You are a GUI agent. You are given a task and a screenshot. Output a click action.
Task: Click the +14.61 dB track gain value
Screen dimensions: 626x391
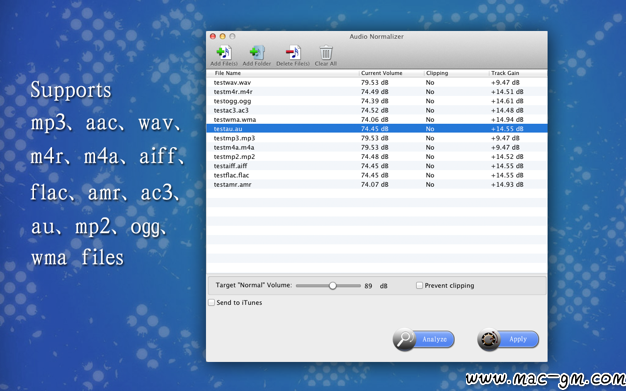tap(507, 101)
